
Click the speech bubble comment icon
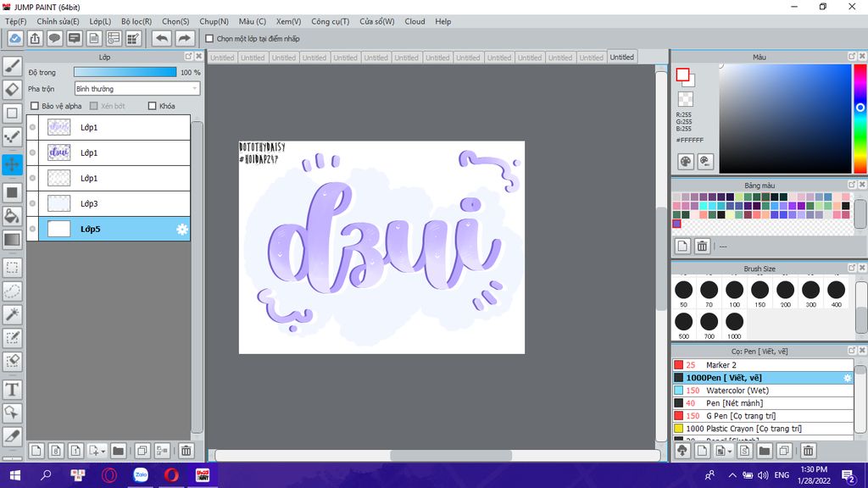point(54,39)
